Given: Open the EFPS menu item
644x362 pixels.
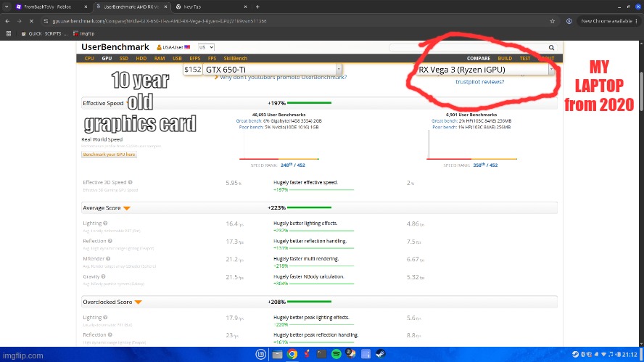Looking at the screenshot, I should pos(194,58).
